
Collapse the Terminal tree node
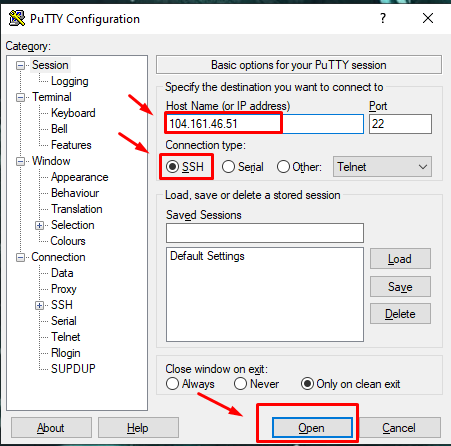pos(20,97)
